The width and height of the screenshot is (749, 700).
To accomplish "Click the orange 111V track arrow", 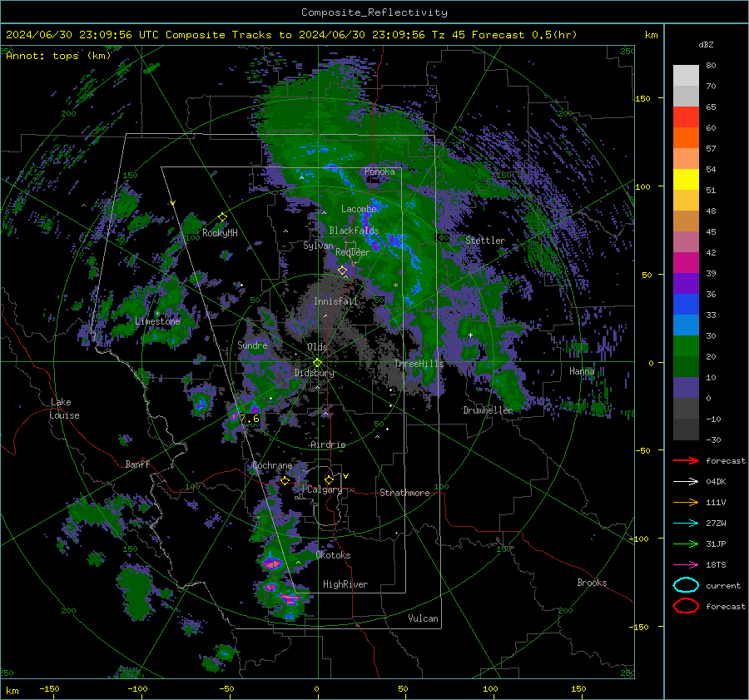I will click(686, 502).
